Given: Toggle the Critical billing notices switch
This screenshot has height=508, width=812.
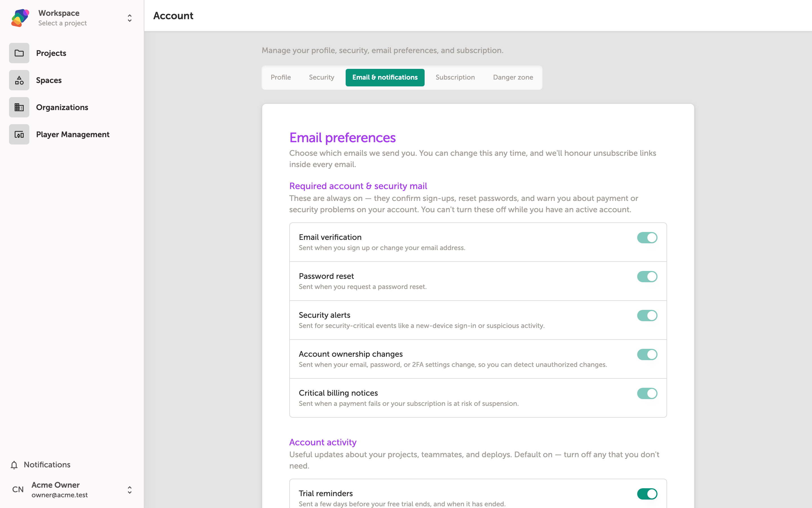Looking at the screenshot, I should 647,393.
